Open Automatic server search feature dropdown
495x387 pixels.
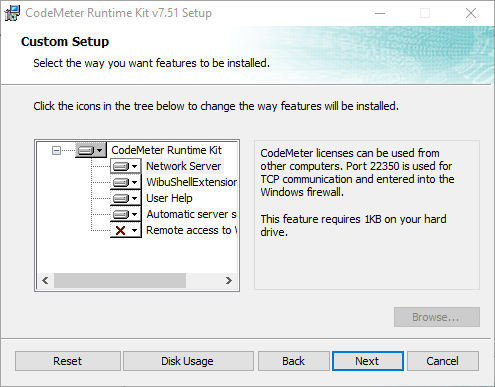[x=126, y=214]
